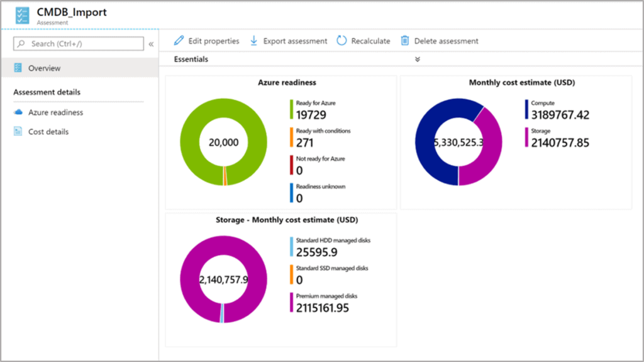Click the Azure readiness chart title
The image size is (644, 362).
287,82
